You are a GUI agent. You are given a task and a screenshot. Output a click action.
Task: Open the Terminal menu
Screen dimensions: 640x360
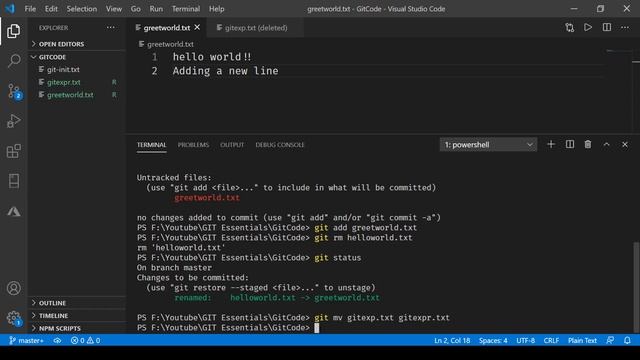click(186, 9)
